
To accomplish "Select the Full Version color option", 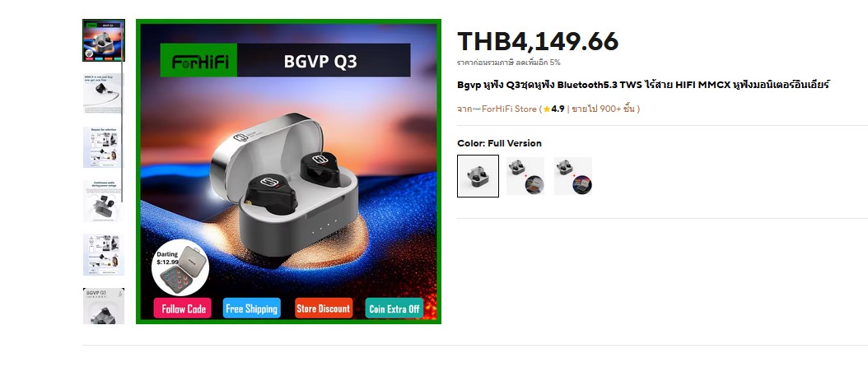I will (478, 176).
